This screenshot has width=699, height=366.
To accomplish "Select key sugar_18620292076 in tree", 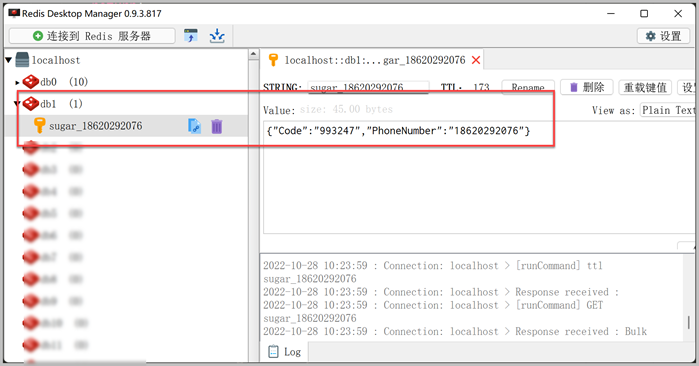I will [x=95, y=126].
